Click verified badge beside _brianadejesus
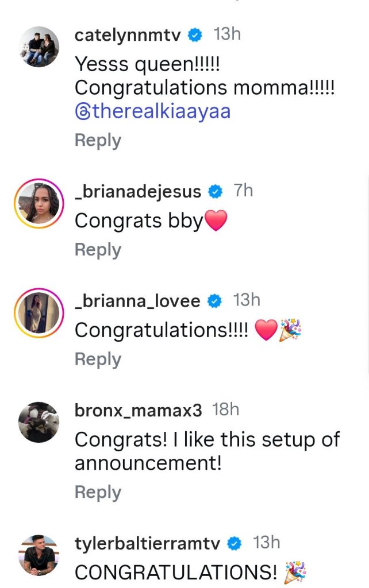Image resolution: width=369 pixels, height=588 pixels. (x=216, y=192)
